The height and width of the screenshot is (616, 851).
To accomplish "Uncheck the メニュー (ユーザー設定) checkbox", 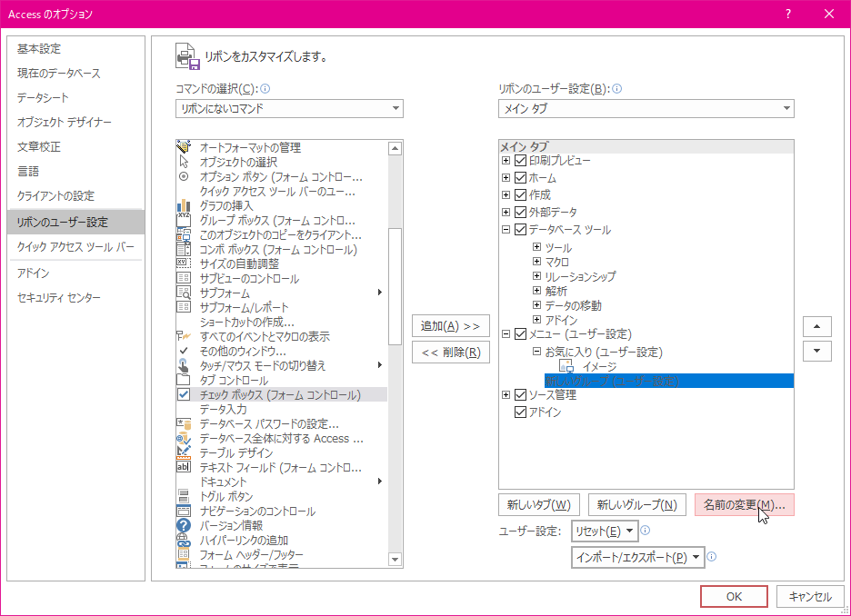I will click(520, 334).
